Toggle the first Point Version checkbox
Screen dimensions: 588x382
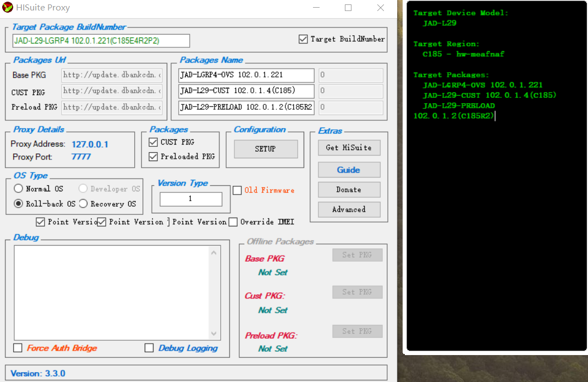[x=41, y=222]
